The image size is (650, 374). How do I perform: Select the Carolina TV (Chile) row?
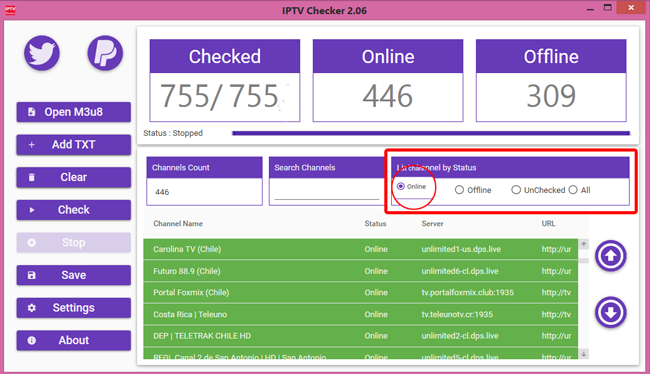361,249
